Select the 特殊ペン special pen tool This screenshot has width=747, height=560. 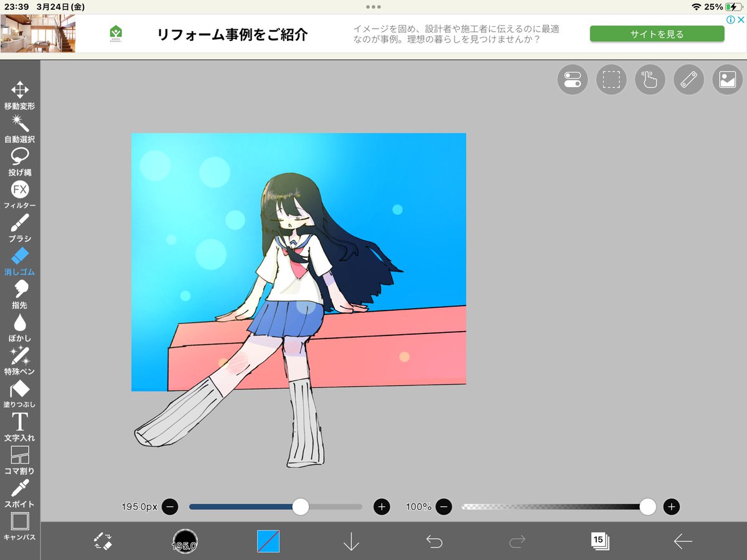coord(20,361)
